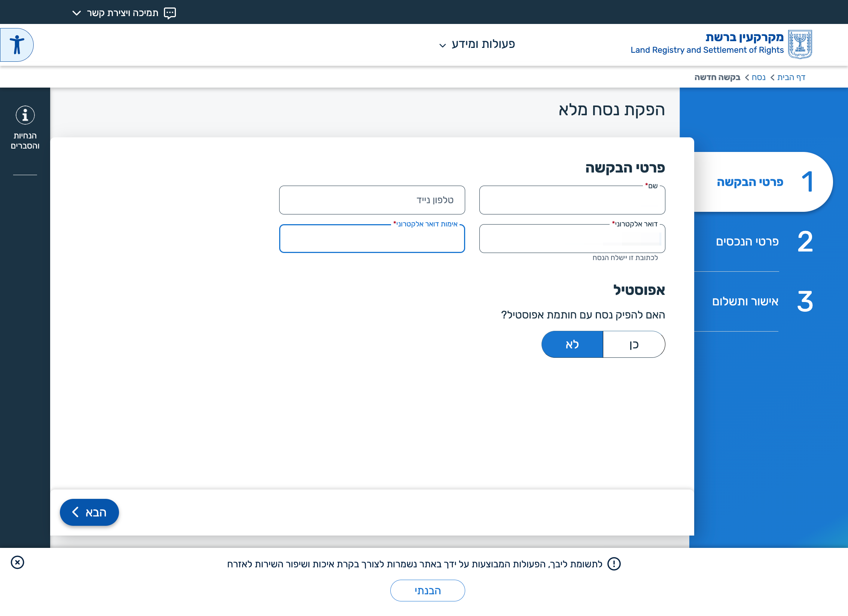Focus the שם name input field
Screen dimensions: 848x616
pyautogui.click(x=572, y=200)
